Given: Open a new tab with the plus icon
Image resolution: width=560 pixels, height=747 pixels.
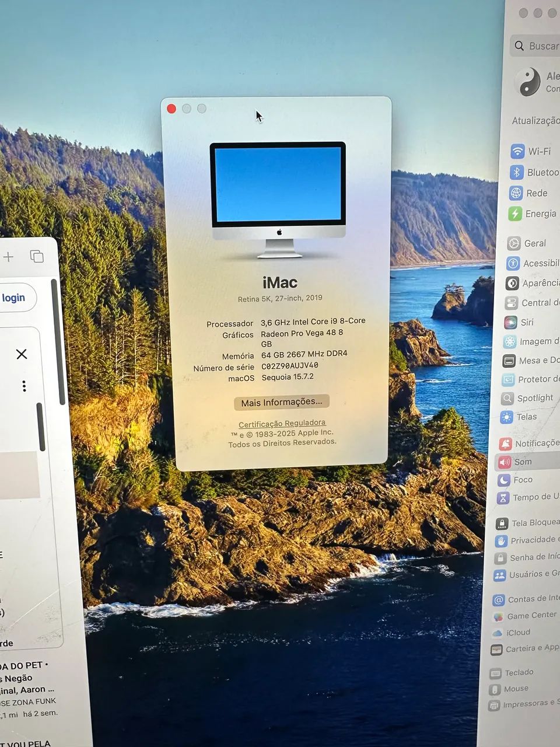Looking at the screenshot, I should [8, 257].
